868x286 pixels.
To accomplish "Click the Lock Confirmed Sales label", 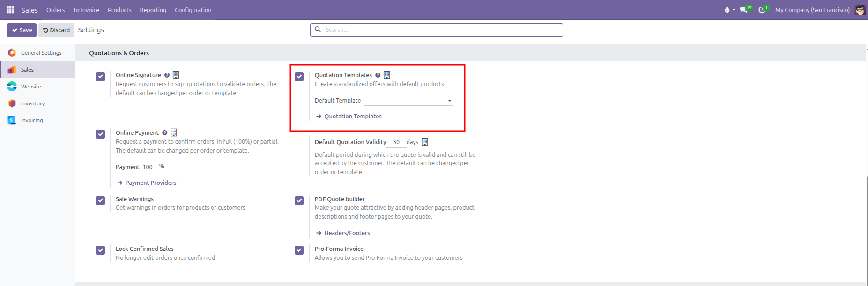I will point(145,249).
